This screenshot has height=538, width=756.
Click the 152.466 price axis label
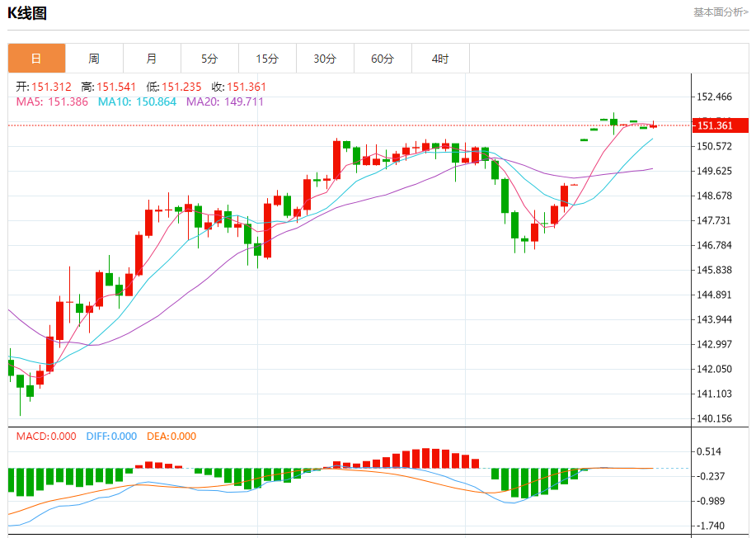click(x=714, y=97)
